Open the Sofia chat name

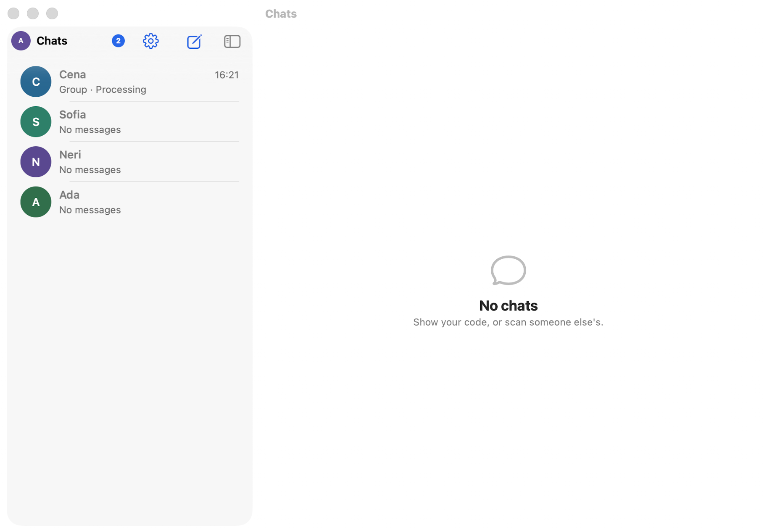coord(73,114)
